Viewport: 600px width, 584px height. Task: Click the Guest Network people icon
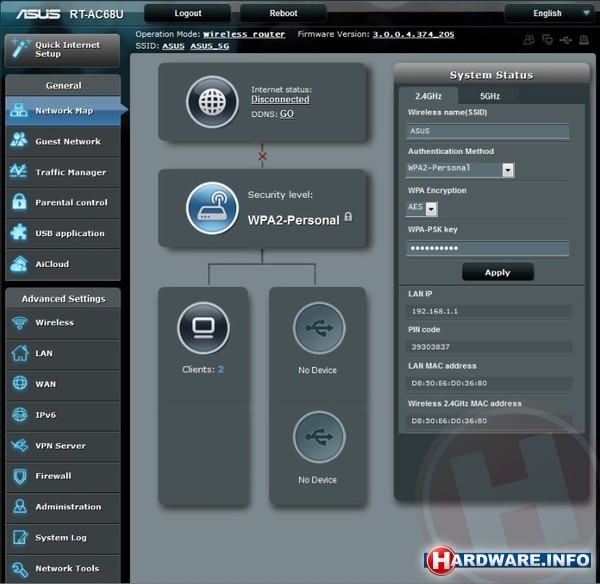[19, 140]
